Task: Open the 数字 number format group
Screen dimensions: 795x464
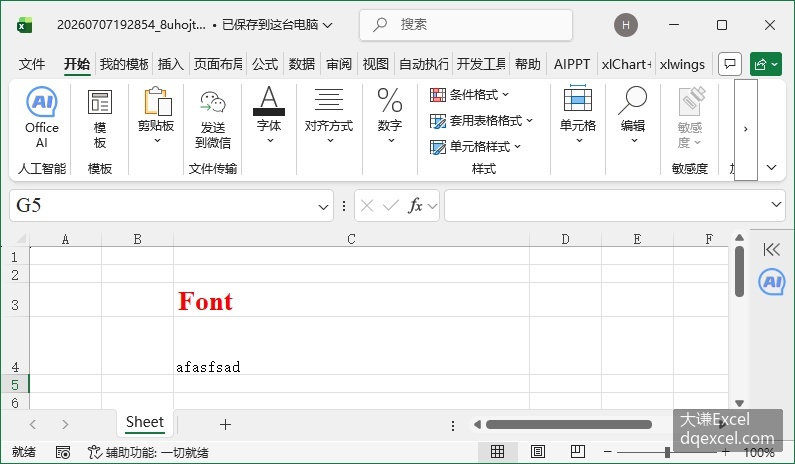Action: (390, 116)
